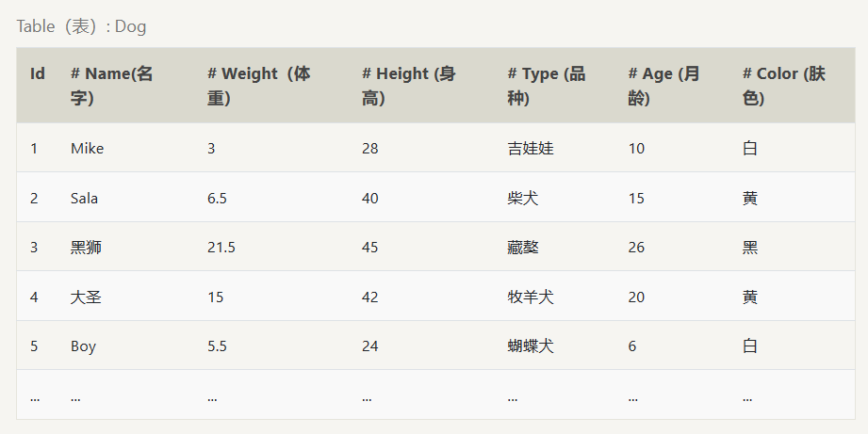
Task: Select the Boy name cell
Action: coord(83,346)
